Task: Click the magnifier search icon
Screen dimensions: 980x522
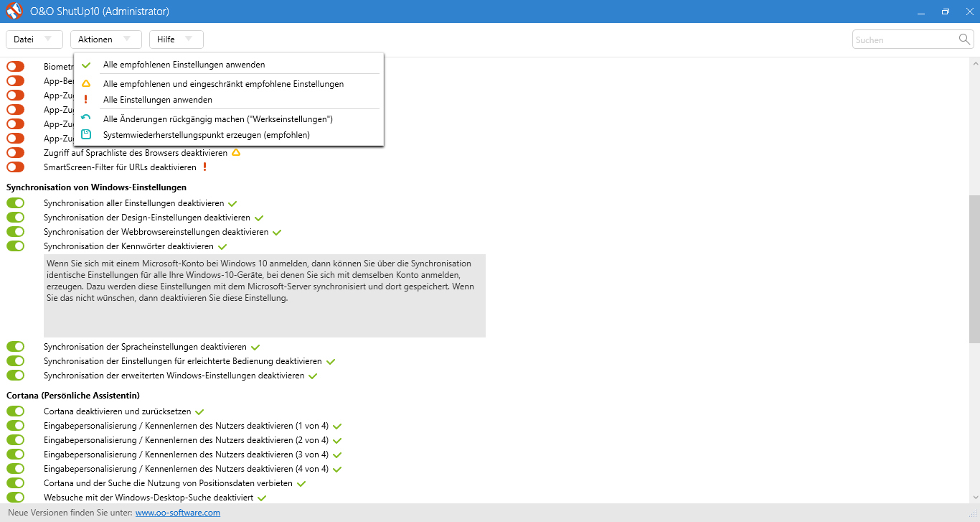Action: pyautogui.click(x=965, y=39)
